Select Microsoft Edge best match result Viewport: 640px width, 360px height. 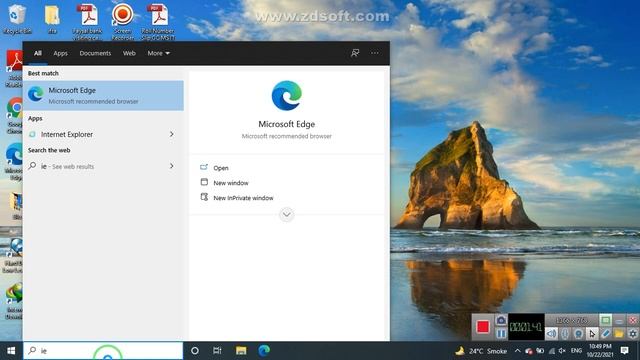point(103,96)
